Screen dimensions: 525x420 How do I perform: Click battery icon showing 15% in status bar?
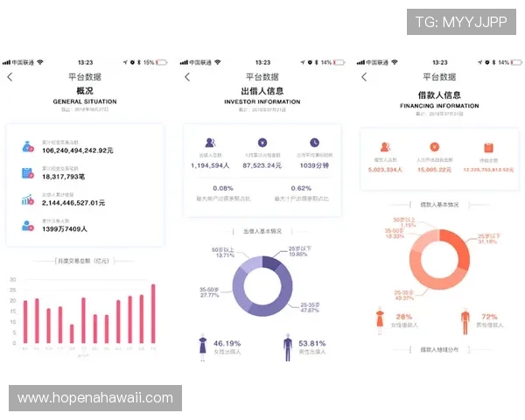161,62
